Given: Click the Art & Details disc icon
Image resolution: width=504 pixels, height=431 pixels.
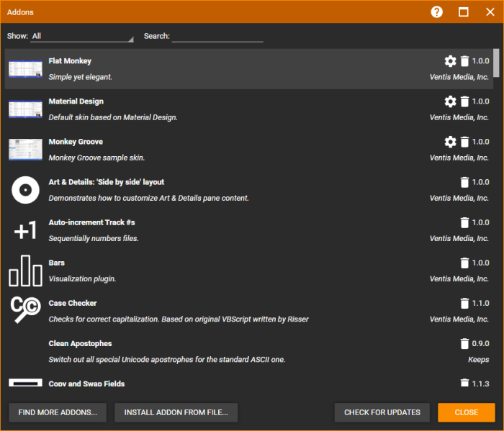Looking at the screenshot, I should coord(25,190).
